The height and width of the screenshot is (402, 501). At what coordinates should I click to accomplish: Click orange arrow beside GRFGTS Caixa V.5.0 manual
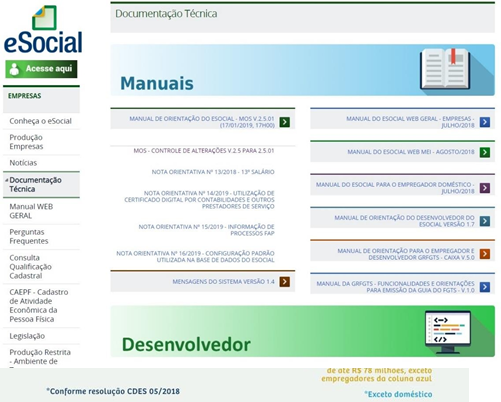coord(485,254)
